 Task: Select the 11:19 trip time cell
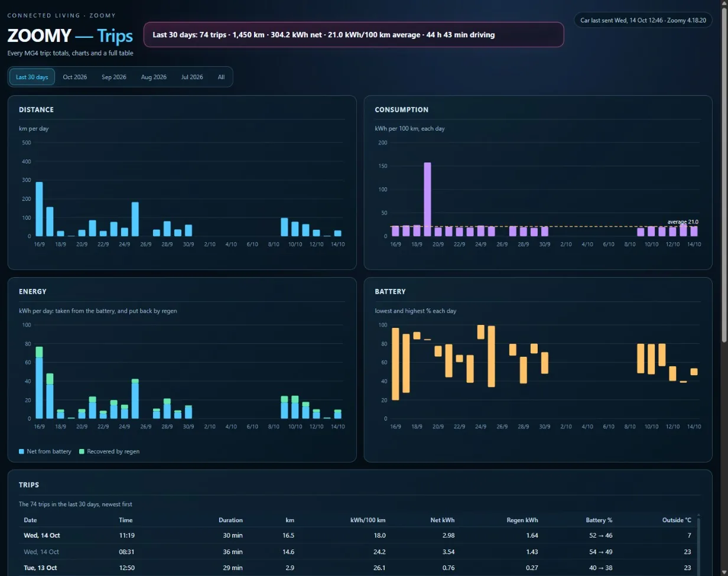126,535
